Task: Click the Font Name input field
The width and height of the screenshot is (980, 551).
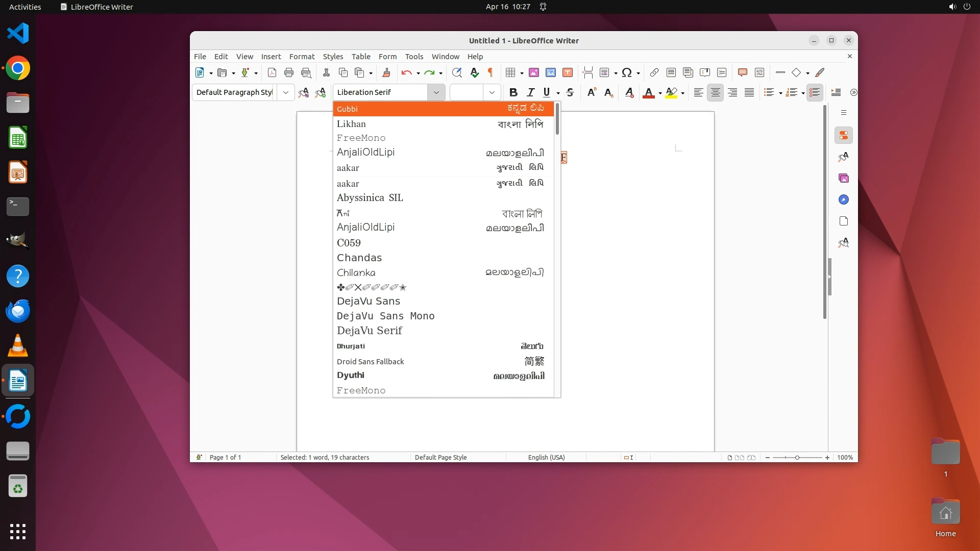Action: tap(381, 92)
